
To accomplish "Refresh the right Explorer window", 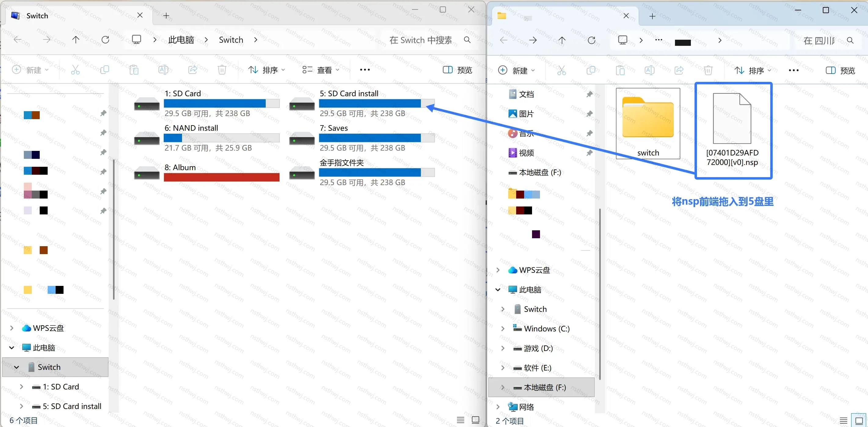I will pyautogui.click(x=591, y=40).
